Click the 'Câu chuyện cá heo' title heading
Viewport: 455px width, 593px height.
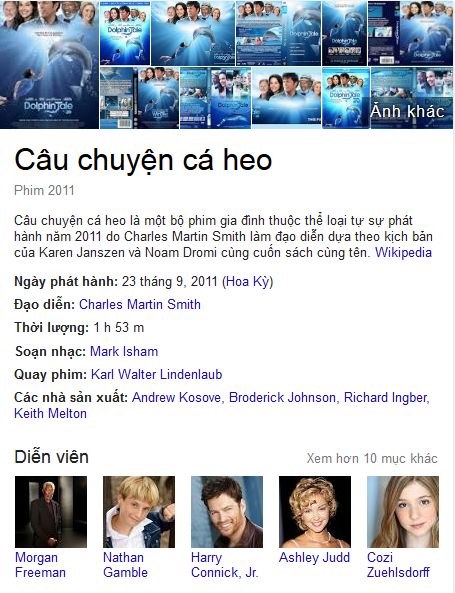(x=143, y=160)
